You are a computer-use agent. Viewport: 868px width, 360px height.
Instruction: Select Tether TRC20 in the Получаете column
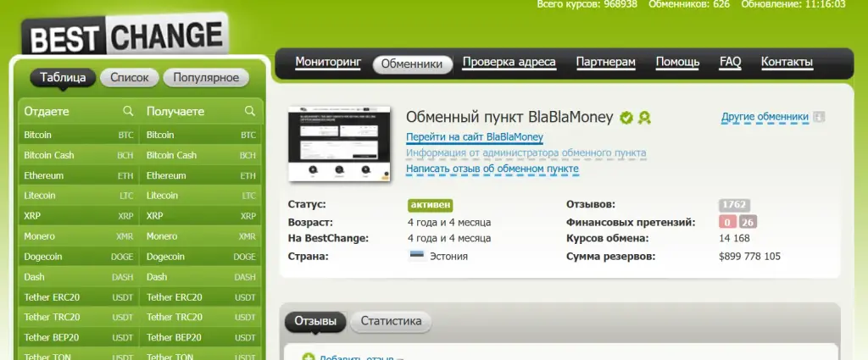[x=200, y=318]
